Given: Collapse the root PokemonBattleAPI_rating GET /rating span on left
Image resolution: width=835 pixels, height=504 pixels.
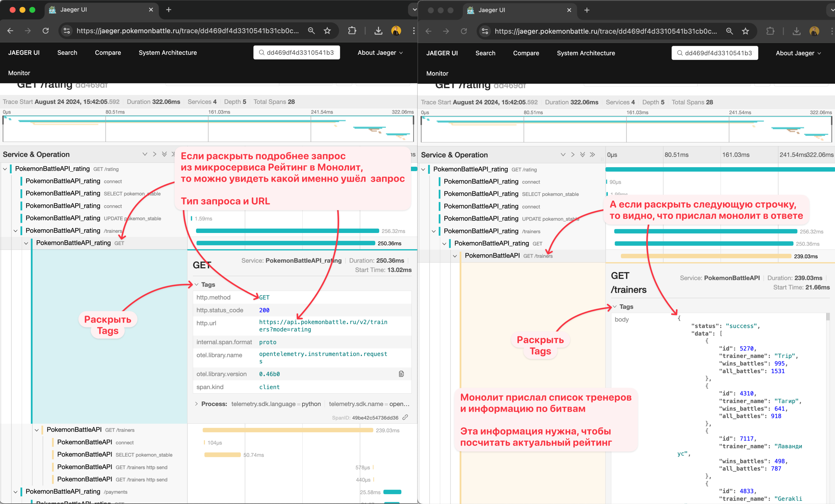Looking at the screenshot, I should (5, 169).
